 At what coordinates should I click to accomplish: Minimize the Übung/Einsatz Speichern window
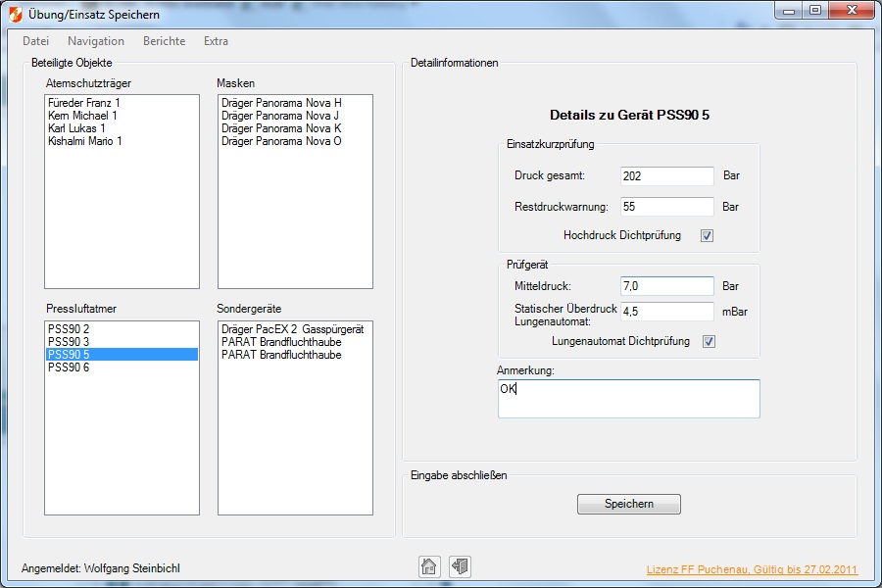coord(789,11)
